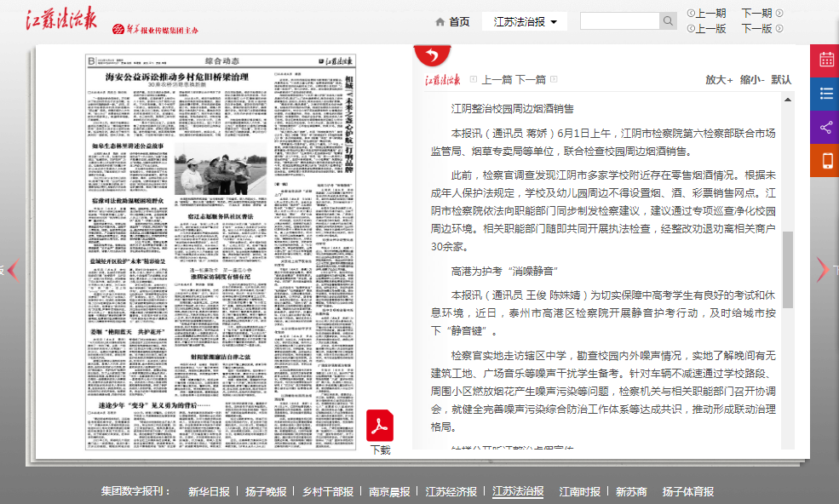Open the 江苏法治报 newspaper dropdown
839x504 pixels.
pos(525,21)
